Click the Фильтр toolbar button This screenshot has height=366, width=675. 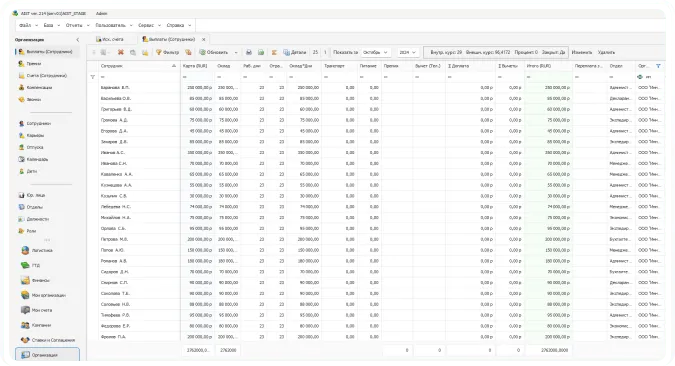(167, 52)
